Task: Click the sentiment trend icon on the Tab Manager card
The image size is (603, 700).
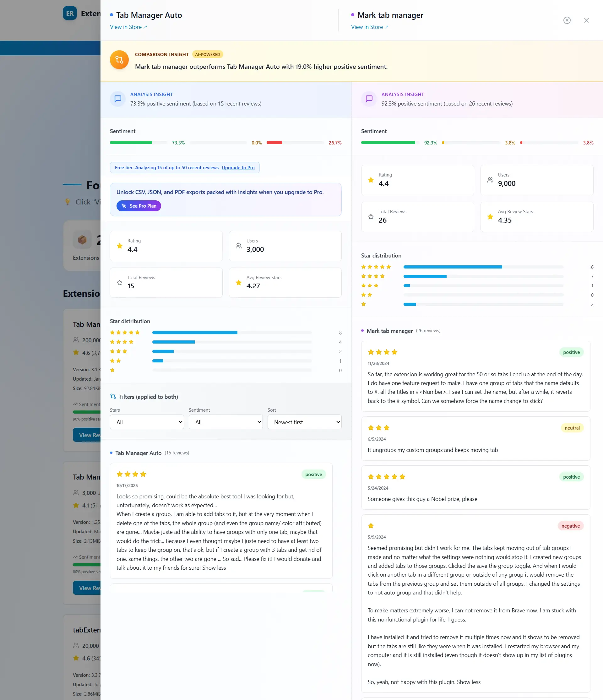Action: point(76,404)
